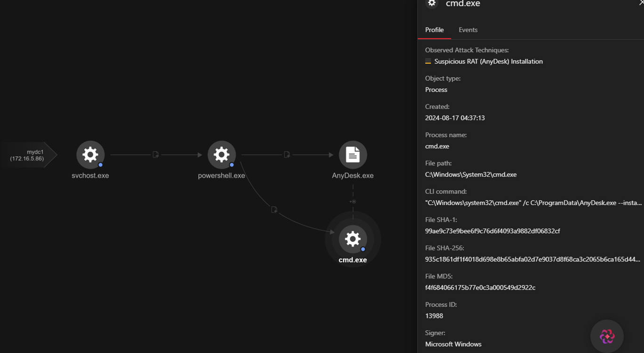
Task: Click the truncated CLI command value
Action: click(533, 203)
